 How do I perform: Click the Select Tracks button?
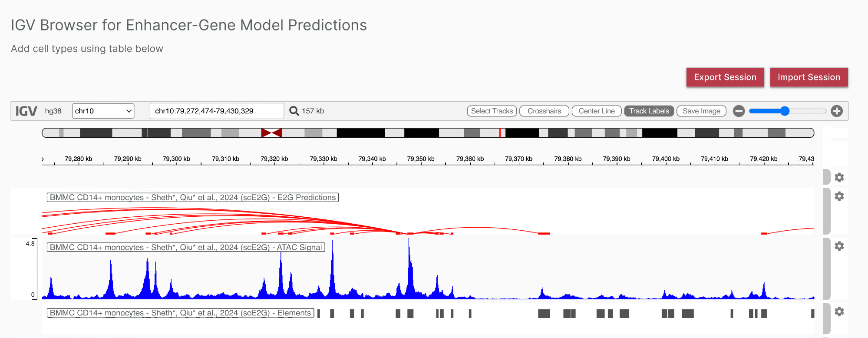(492, 111)
